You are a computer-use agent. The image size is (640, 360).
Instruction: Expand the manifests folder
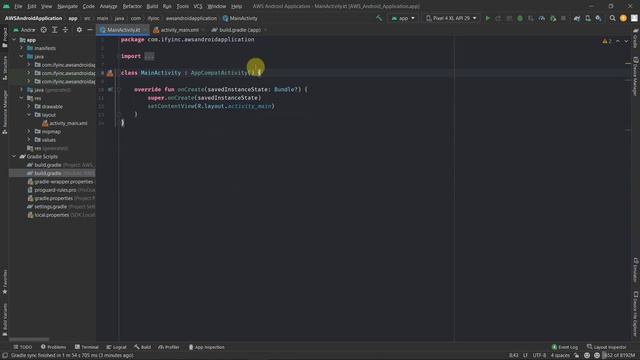21,48
